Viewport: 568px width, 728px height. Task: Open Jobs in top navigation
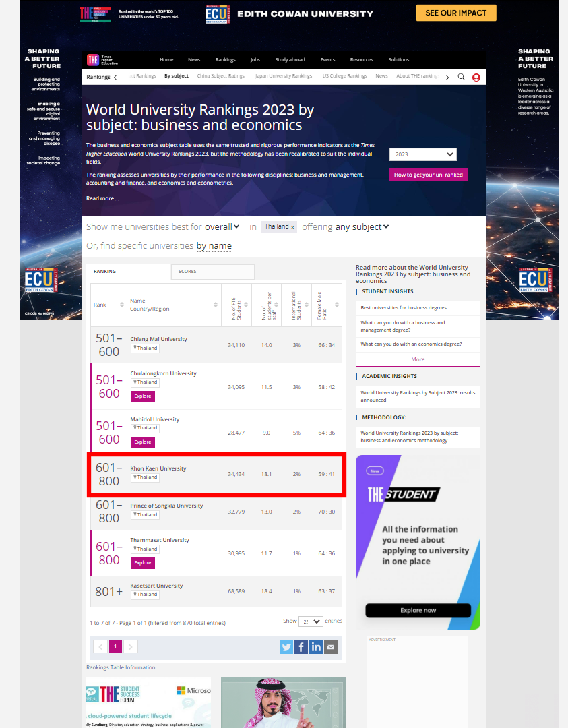click(x=255, y=59)
